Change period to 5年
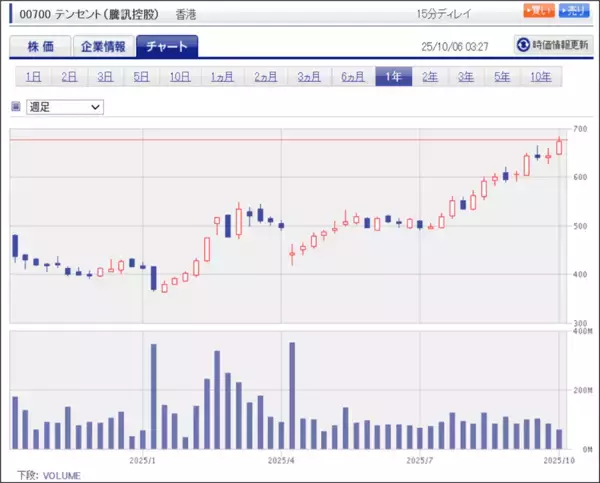Screen dimensions: 600x483 coord(503,77)
